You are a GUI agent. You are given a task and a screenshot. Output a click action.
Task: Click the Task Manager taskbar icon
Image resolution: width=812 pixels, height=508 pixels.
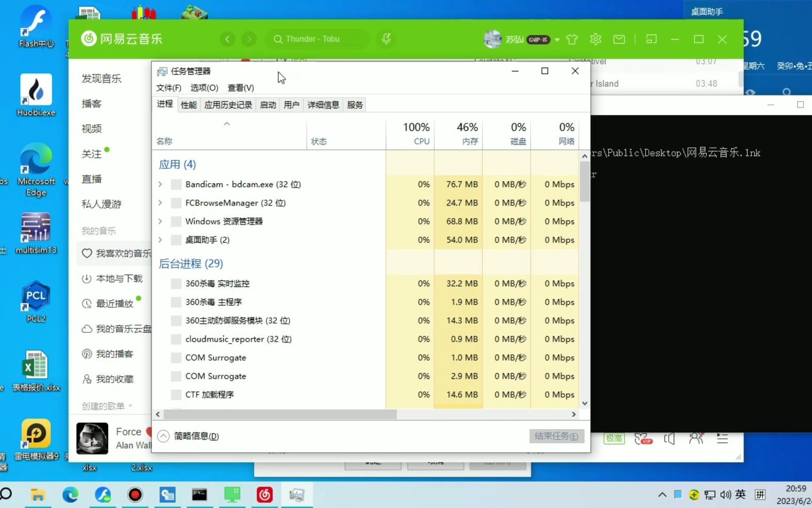[297, 494]
